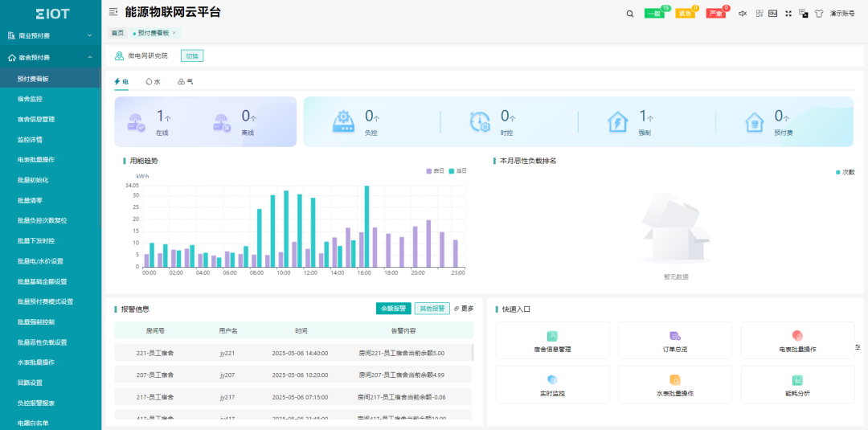
Task: Open 演示账号 account dropdown
Action: point(842,14)
